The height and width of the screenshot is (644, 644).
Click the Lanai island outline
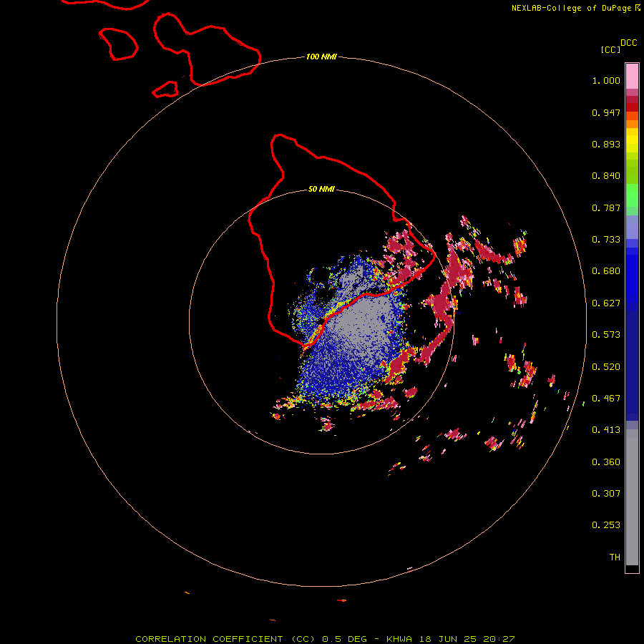pyautogui.click(x=118, y=44)
